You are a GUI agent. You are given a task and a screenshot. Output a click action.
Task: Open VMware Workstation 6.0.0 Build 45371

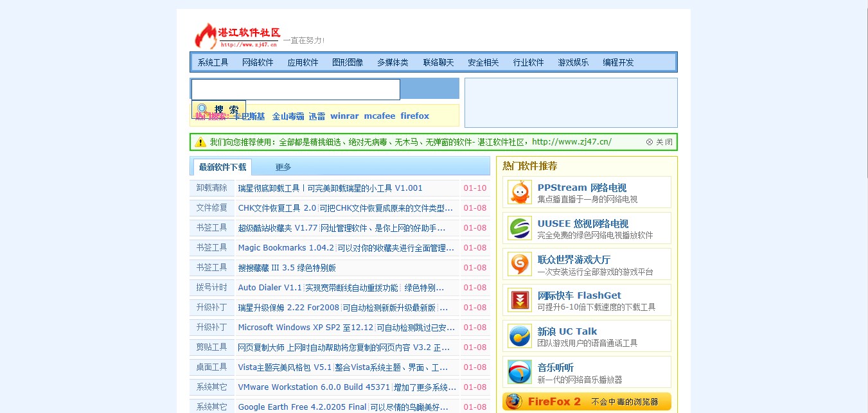pyautogui.click(x=347, y=387)
